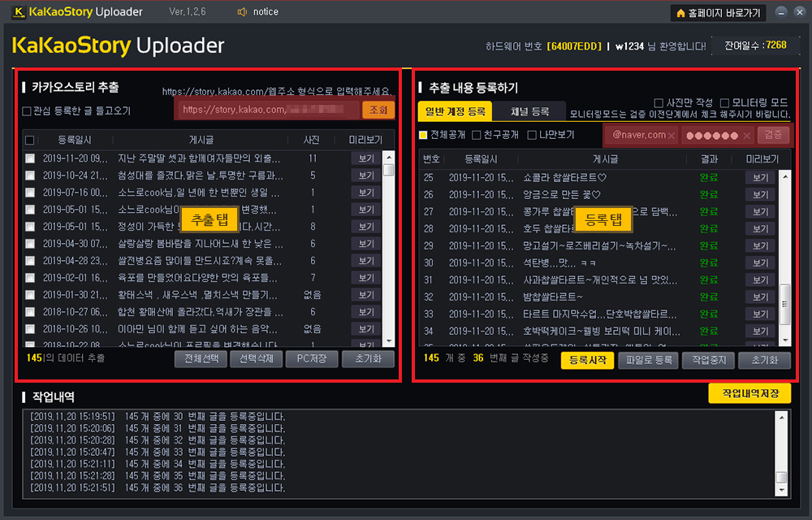Toggle the 모니터링 모드 checkbox
812x520 pixels.
pyautogui.click(x=725, y=102)
